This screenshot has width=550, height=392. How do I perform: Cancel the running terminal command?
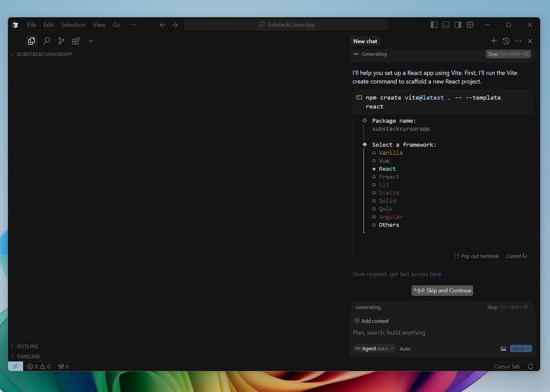[x=516, y=256]
